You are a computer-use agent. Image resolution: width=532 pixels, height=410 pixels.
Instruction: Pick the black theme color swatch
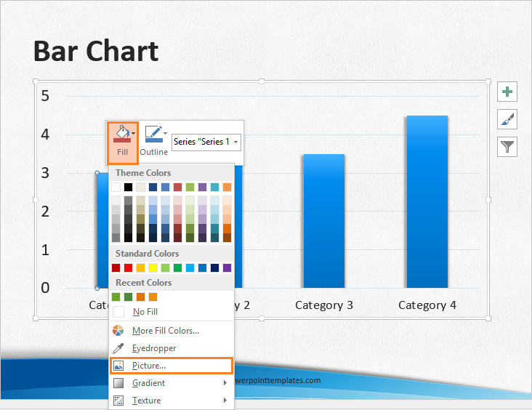click(128, 187)
